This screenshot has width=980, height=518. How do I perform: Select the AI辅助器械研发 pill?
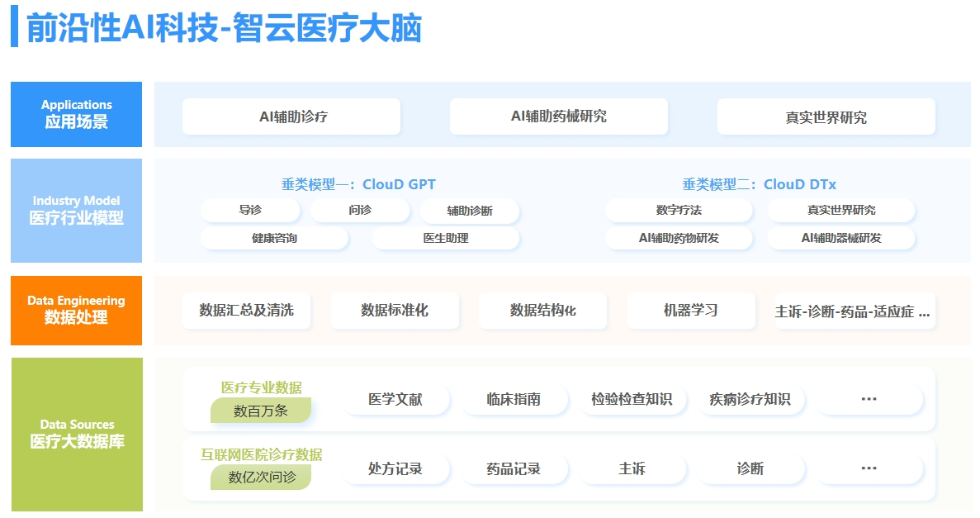841,238
